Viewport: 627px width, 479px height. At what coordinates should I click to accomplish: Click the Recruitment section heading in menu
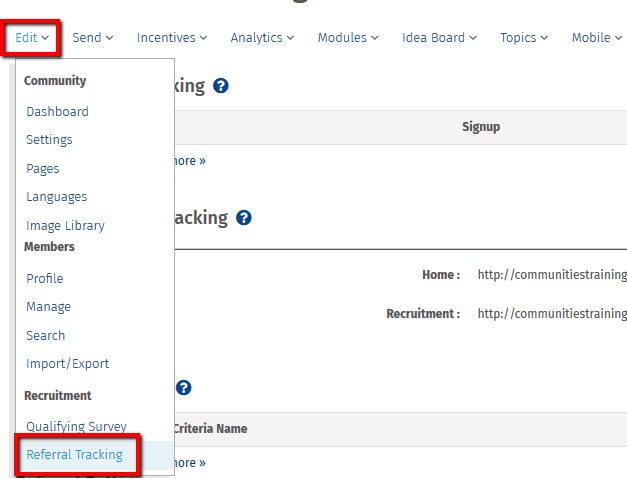[58, 395]
